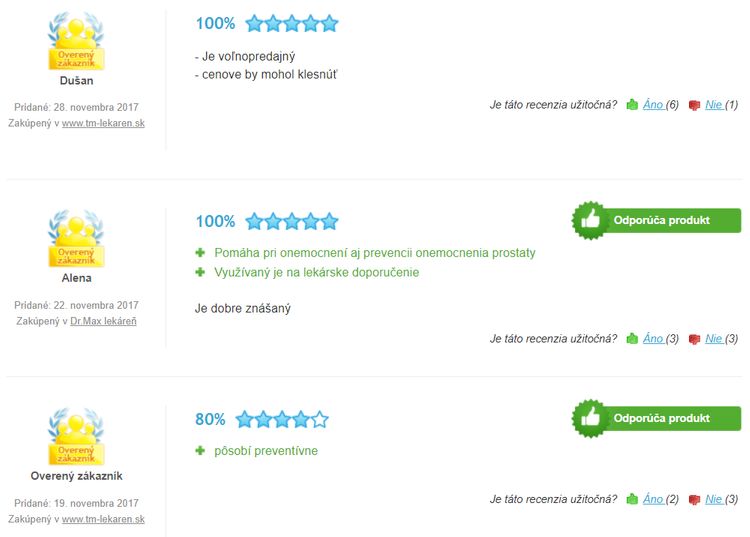Open www.tm-lekaren.sk link under Dušan
Screen dimensions: 750x537
tap(103, 123)
